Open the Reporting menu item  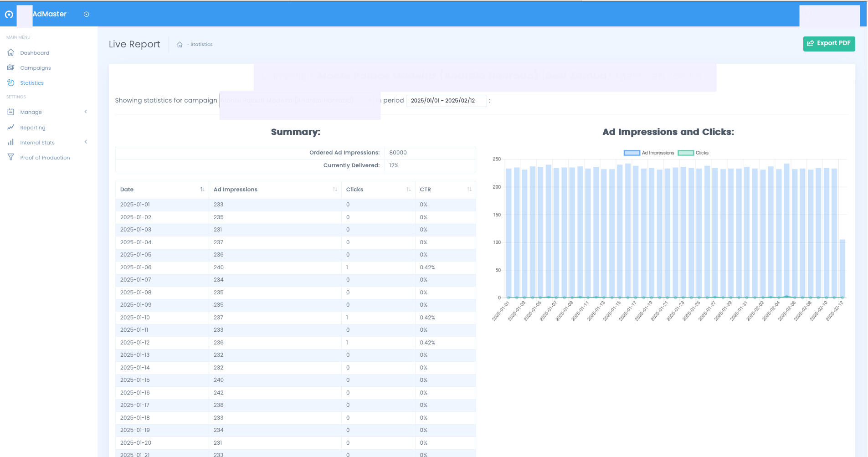click(33, 128)
